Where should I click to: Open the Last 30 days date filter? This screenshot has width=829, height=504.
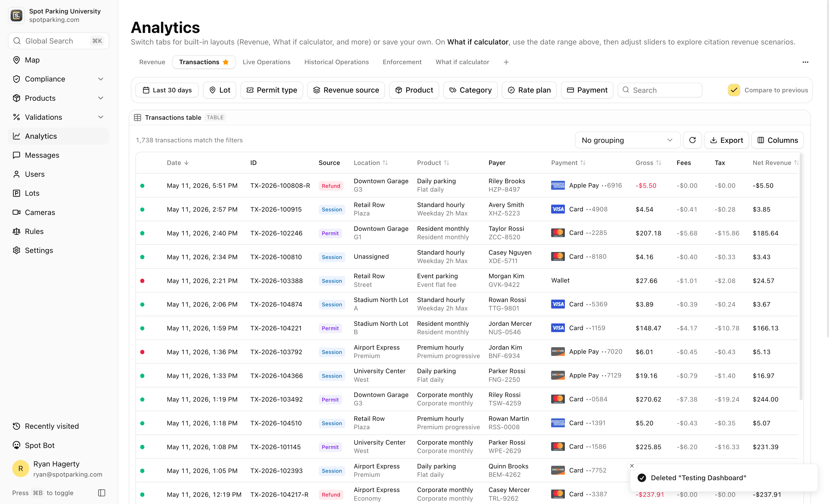167,90
